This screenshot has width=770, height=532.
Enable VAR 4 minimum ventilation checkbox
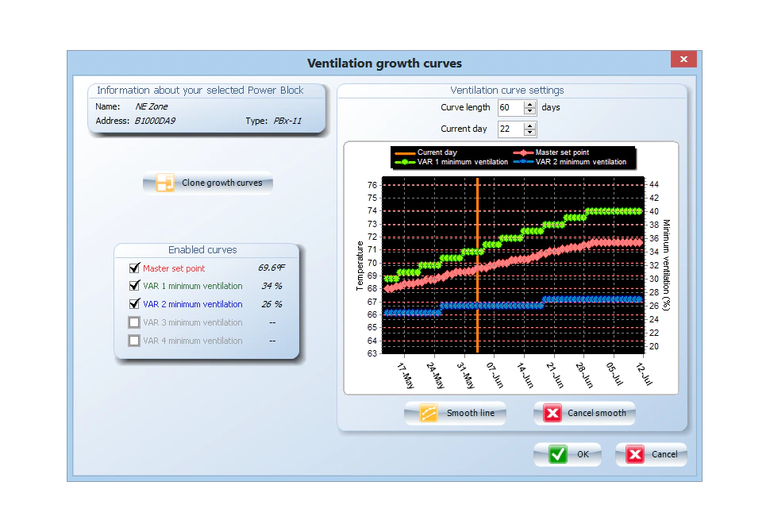point(134,341)
